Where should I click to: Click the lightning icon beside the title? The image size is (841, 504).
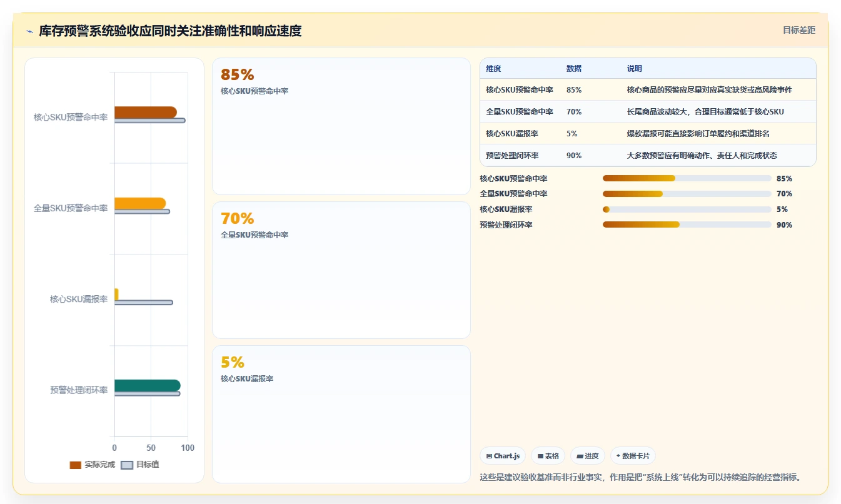coord(29,31)
